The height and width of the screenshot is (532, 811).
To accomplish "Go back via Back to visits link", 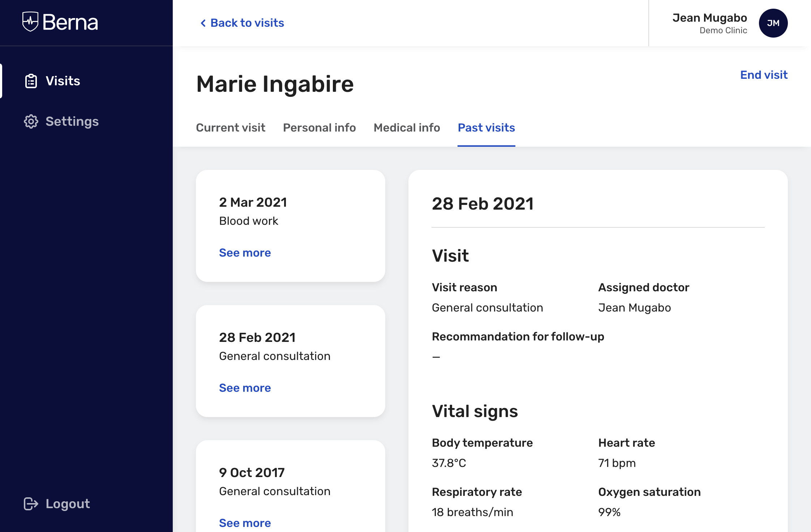I will (x=247, y=23).
